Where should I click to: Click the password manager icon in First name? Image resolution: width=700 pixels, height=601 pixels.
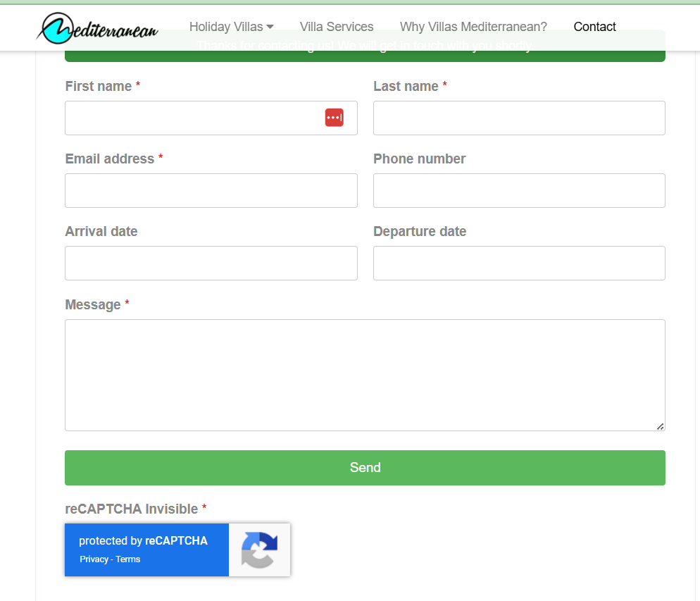(334, 118)
